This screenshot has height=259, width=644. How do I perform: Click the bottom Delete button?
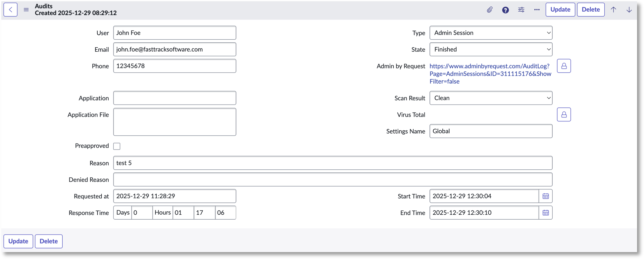(49, 241)
